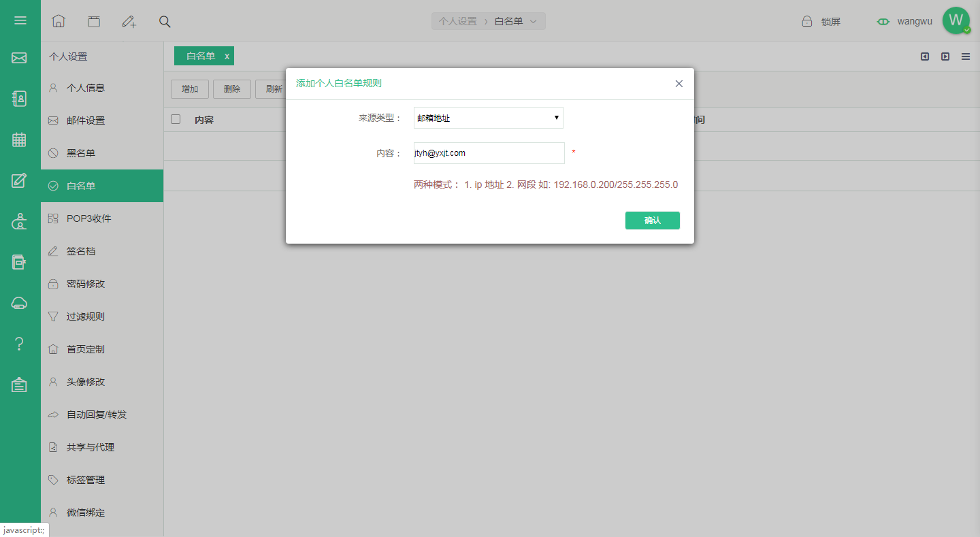
Task: Open 个人信息 in settings menu
Action: tap(102, 88)
